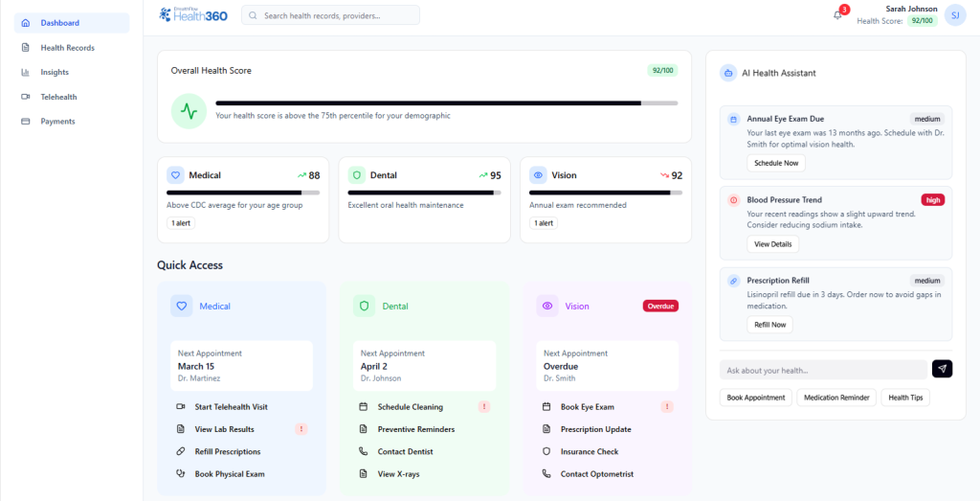
Task: Open Health Records in the sidebar
Action: [67, 47]
